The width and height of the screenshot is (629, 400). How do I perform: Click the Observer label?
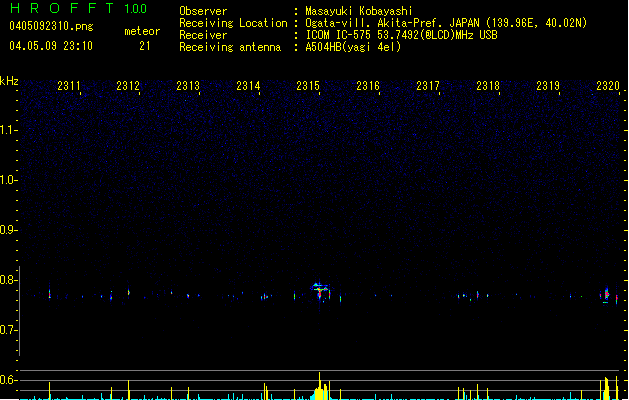[203, 11]
